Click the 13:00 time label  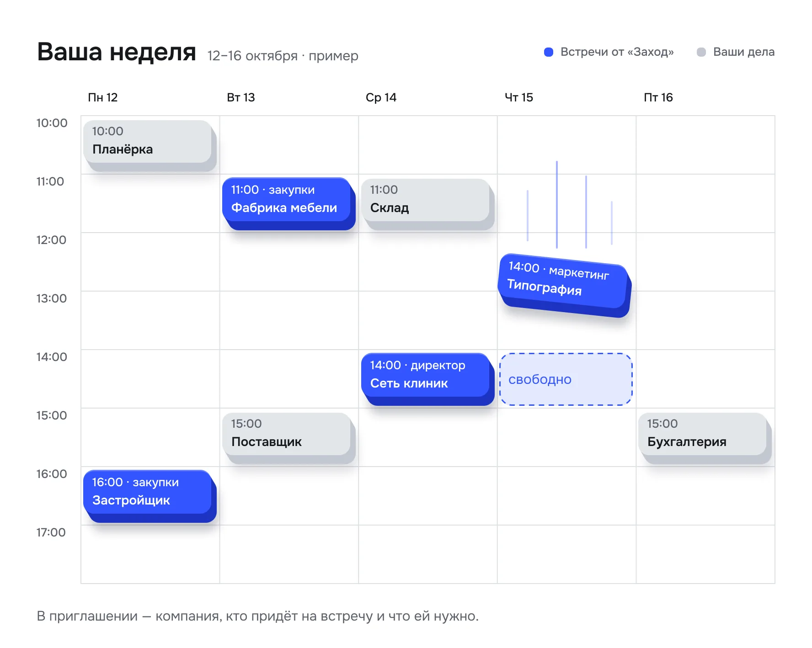(x=51, y=298)
